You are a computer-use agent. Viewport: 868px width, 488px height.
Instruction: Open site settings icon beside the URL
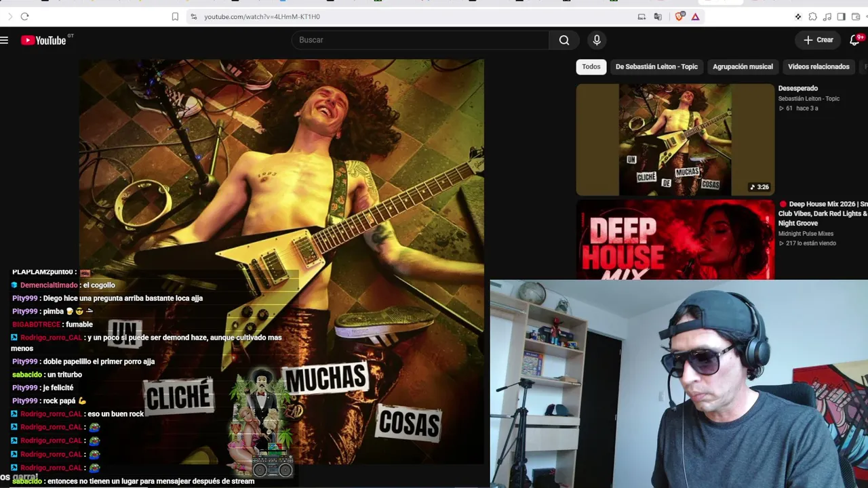coord(193,16)
